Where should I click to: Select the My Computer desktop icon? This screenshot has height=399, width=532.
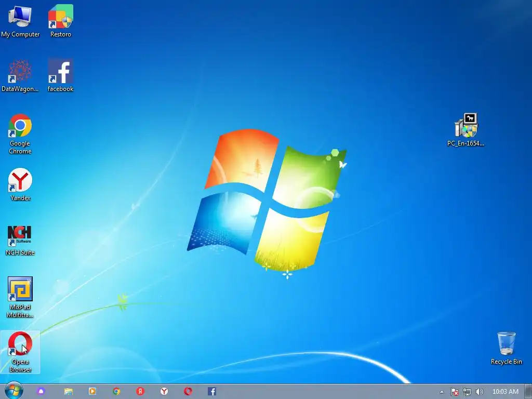pos(20,21)
